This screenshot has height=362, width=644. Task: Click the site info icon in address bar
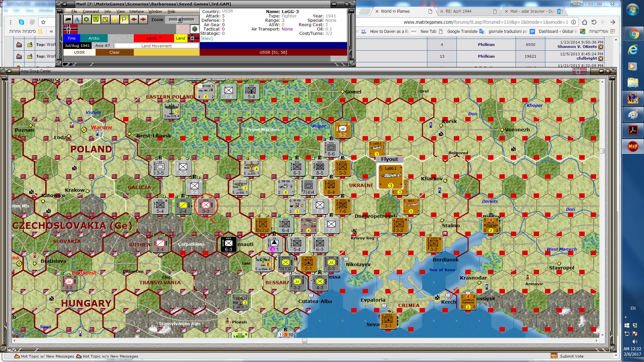pyautogui.click(x=574, y=22)
